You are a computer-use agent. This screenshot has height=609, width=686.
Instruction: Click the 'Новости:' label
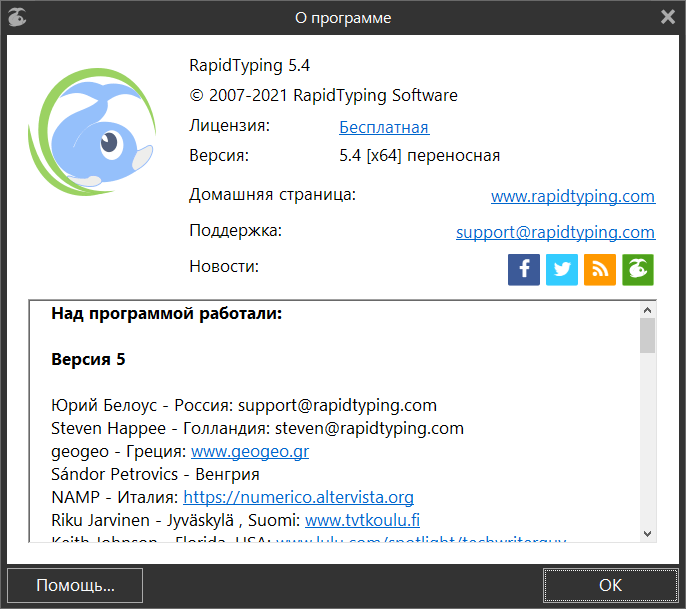coord(224,266)
